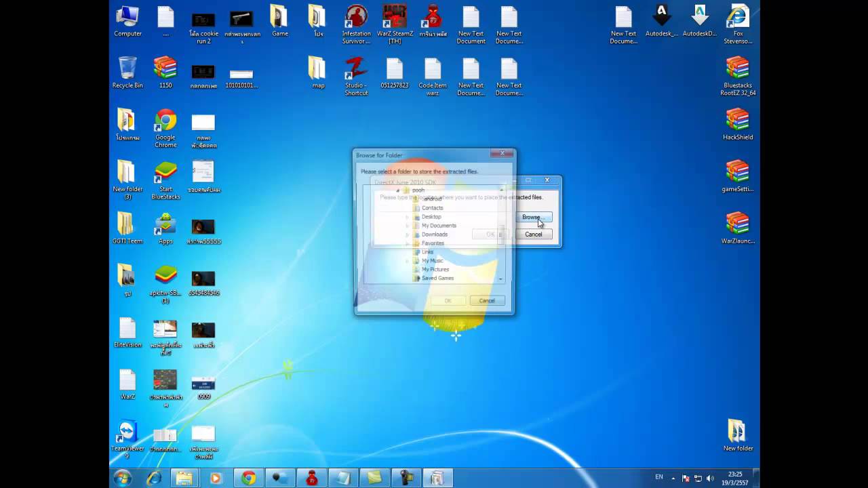The width and height of the screenshot is (868, 488).
Task: Expand the Desktop folder node
Action: click(x=408, y=217)
